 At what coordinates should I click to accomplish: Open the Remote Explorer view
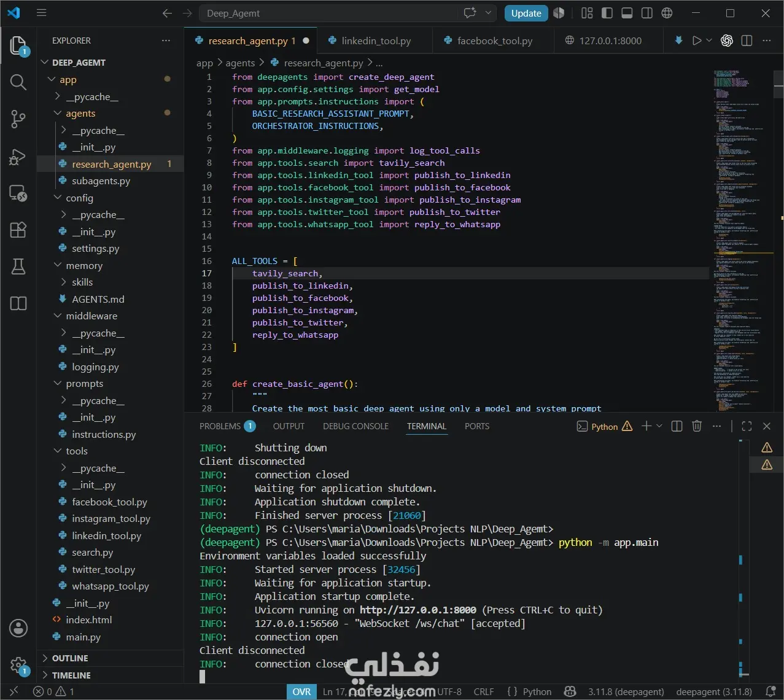coord(18,193)
